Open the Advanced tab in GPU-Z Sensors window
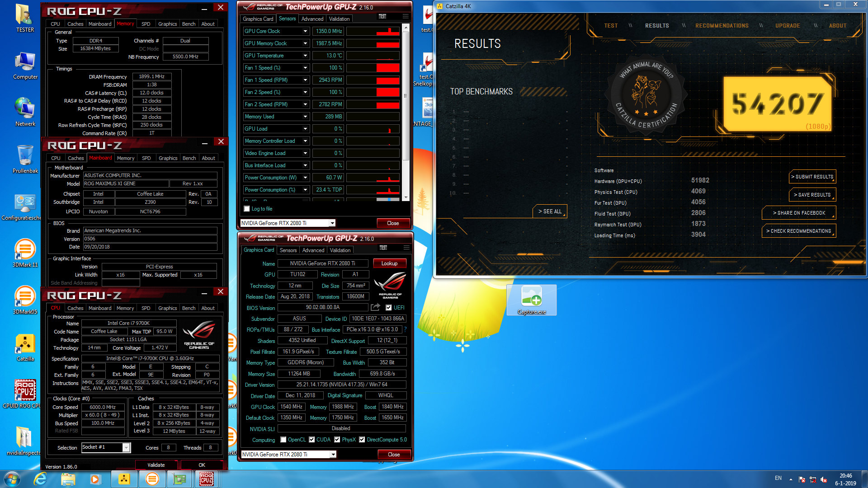 [x=312, y=19]
